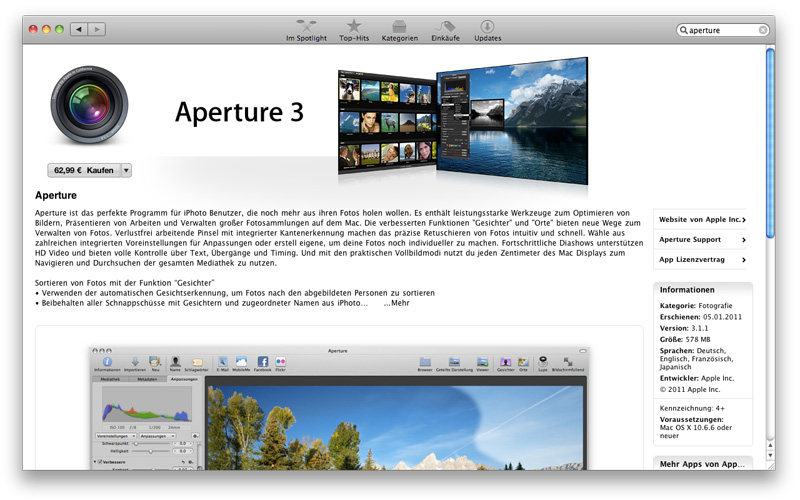
Task: Click the Größe: 578 MB text
Action: click(685, 339)
